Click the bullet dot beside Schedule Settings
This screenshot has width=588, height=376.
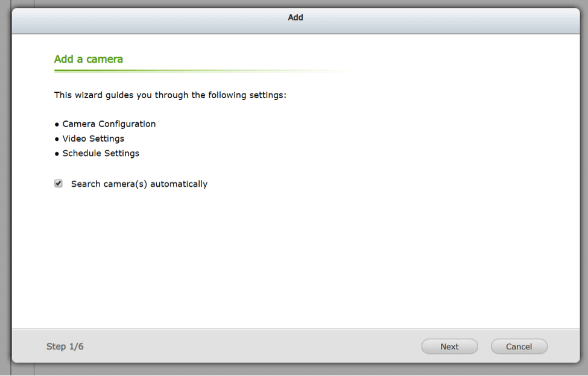tap(57, 154)
